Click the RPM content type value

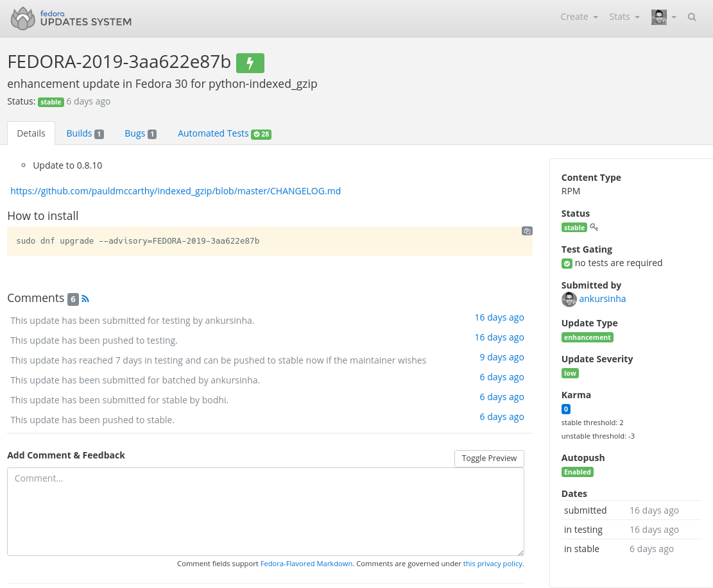coord(571,191)
